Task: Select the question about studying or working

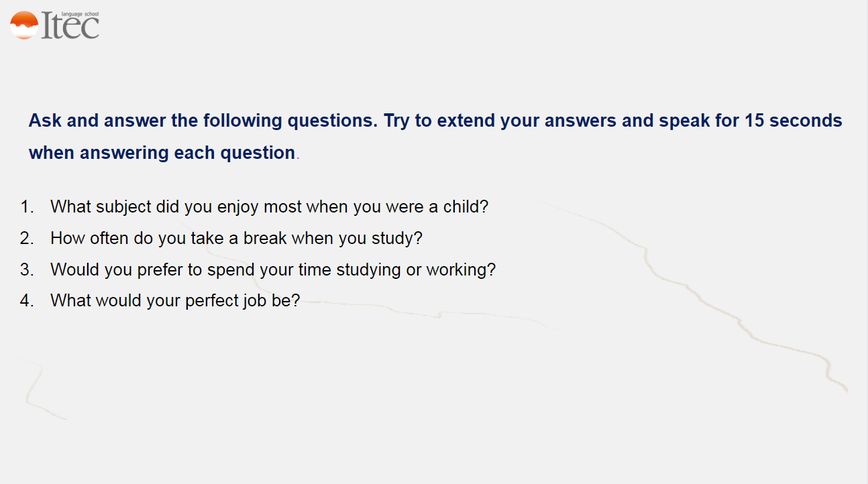Action: click(x=273, y=270)
